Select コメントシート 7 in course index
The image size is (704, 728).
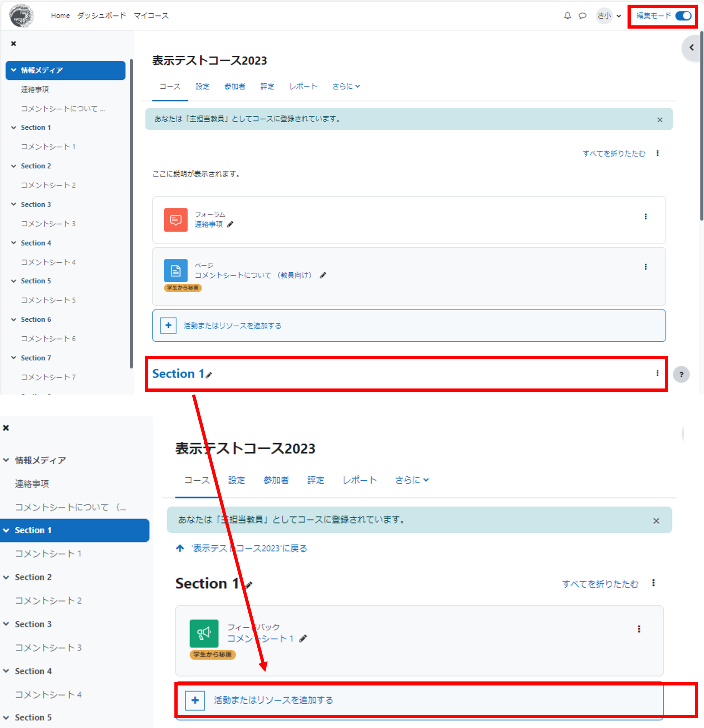(48, 377)
